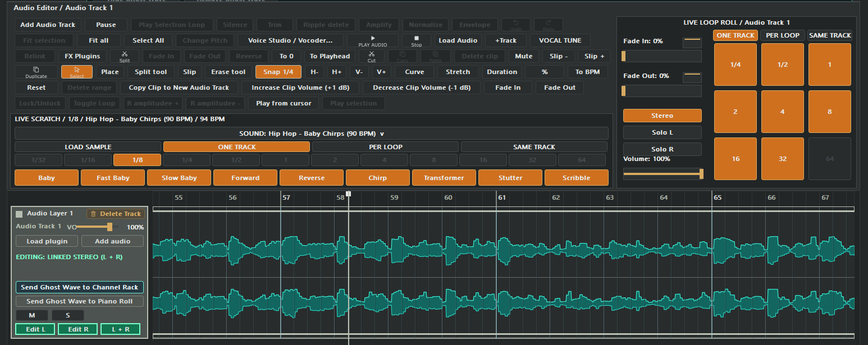Enable Solo R channel
This screenshot has height=345, width=868.
[662, 149]
